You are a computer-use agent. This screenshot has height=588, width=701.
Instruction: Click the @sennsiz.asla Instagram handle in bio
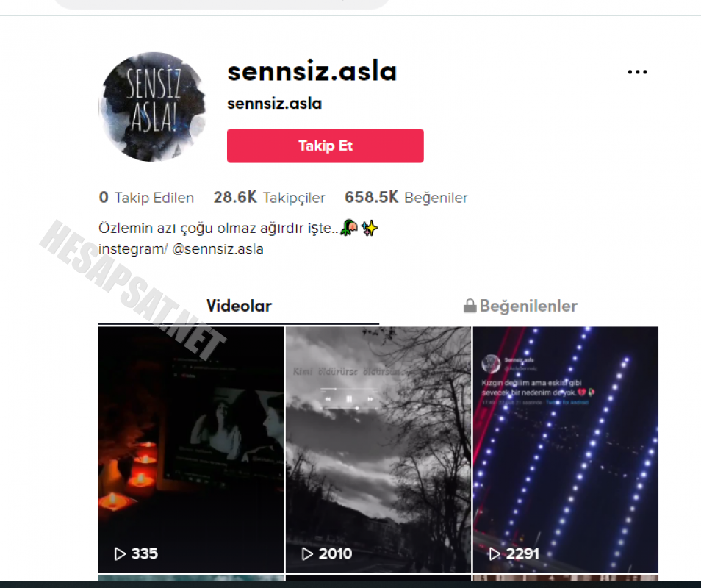[218, 249]
